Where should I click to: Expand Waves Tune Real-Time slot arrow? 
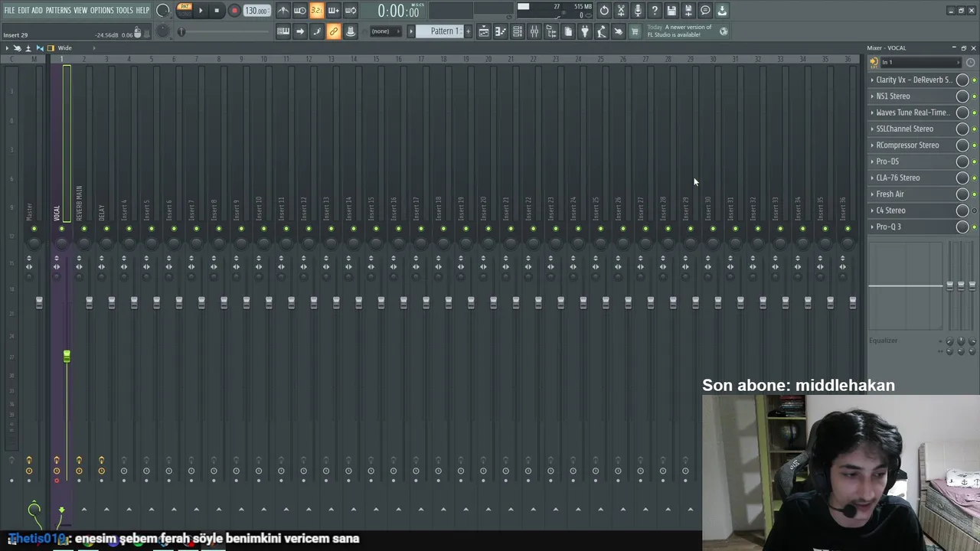point(872,112)
